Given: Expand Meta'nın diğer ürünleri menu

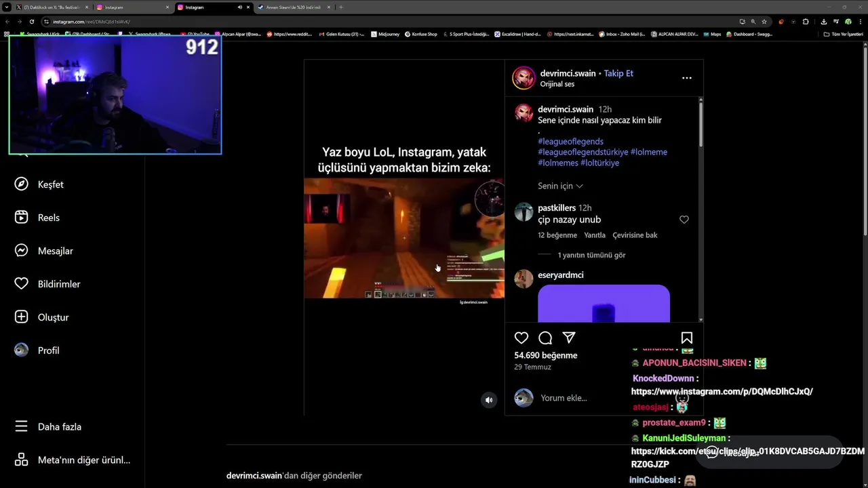Looking at the screenshot, I should point(73,460).
